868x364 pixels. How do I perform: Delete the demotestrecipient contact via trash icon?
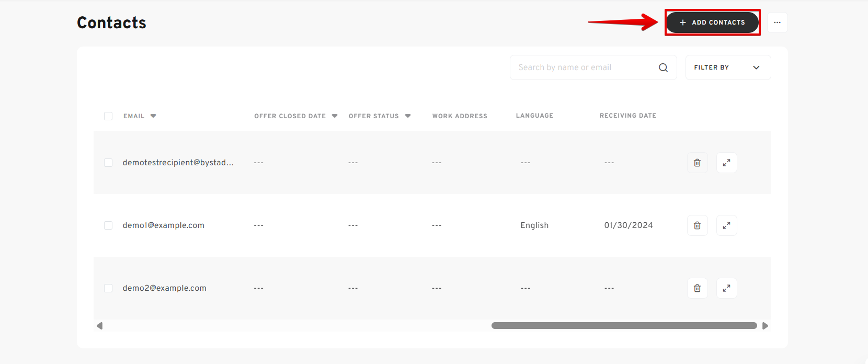click(x=697, y=163)
